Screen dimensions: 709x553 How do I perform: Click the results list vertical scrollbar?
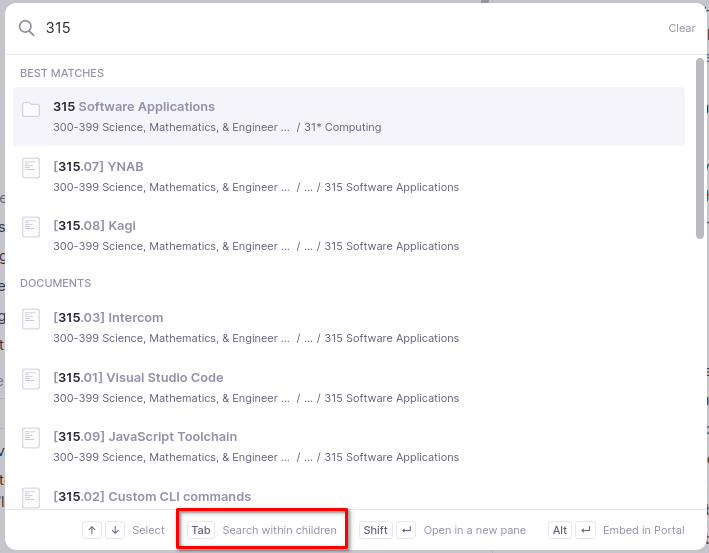(x=700, y=150)
